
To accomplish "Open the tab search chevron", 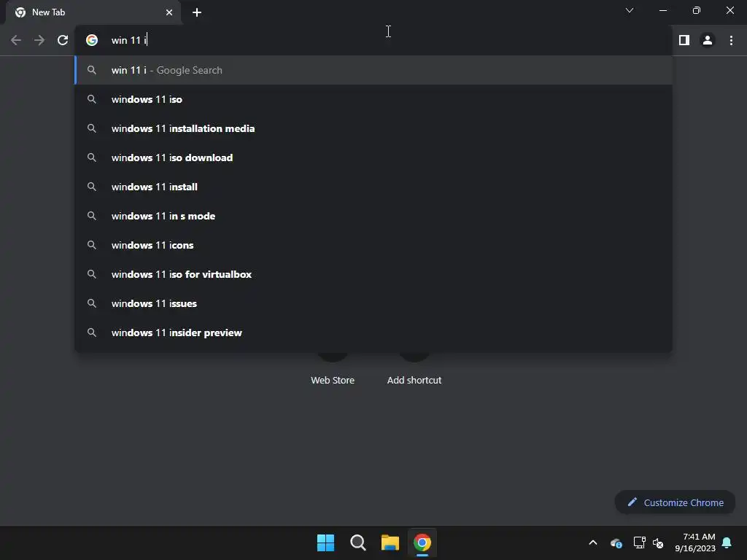I will click(630, 10).
